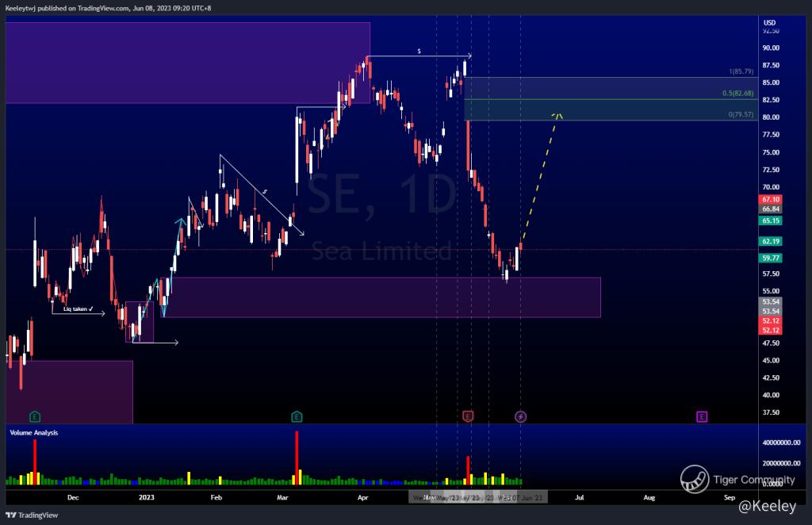This screenshot has width=812, height=525.
Task: Click 2023 on the time axis
Action: [147, 497]
